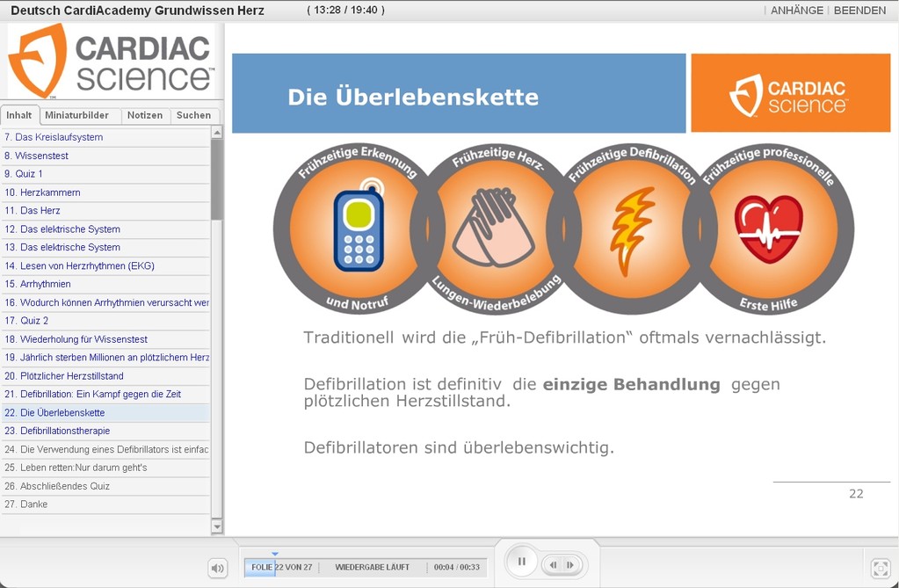Select current slide 22. Die Überlebenskette

click(x=105, y=412)
